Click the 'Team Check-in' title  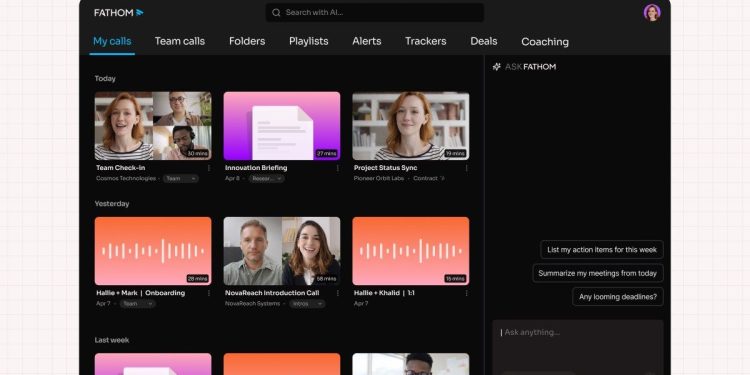click(121, 168)
